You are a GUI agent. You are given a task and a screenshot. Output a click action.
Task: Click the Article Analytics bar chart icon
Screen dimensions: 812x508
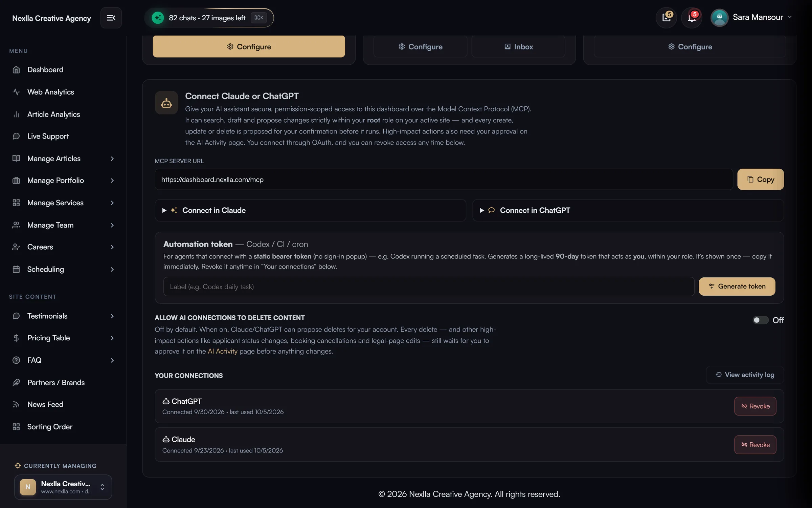click(x=16, y=114)
